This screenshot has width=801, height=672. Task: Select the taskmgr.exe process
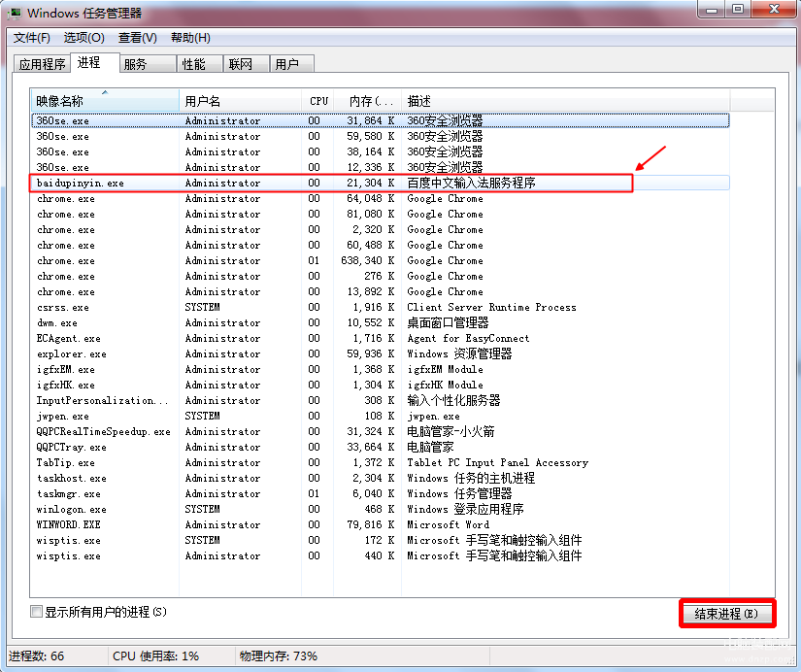click(380, 493)
